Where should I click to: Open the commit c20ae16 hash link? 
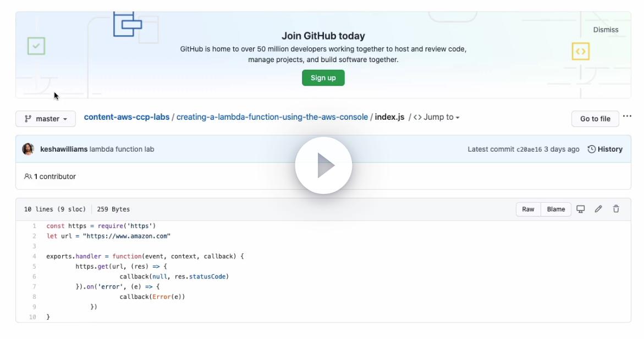pyautogui.click(x=529, y=149)
